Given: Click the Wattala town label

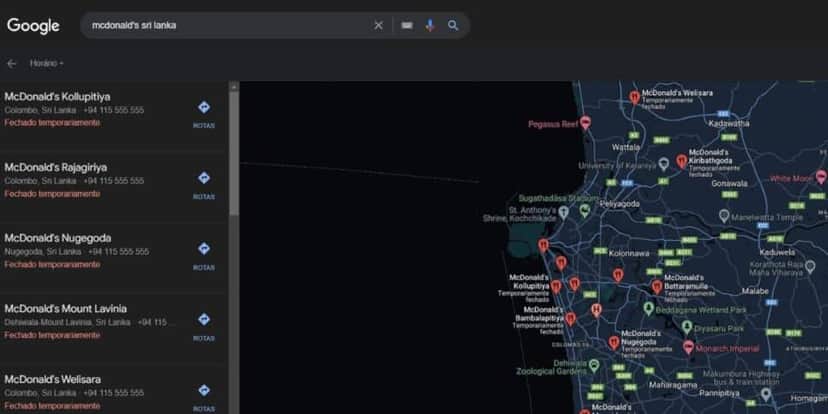Looking at the screenshot, I should click(x=626, y=147).
